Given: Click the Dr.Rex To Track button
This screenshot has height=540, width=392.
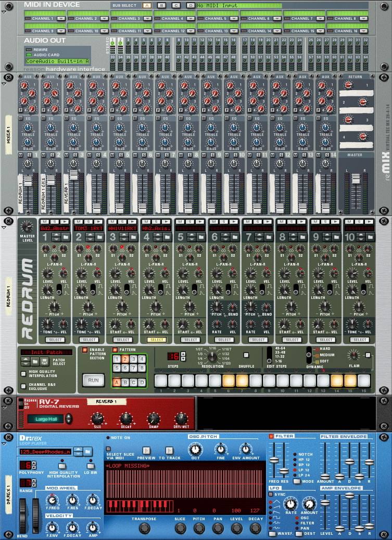Looking at the screenshot, I should pos(168,450).
